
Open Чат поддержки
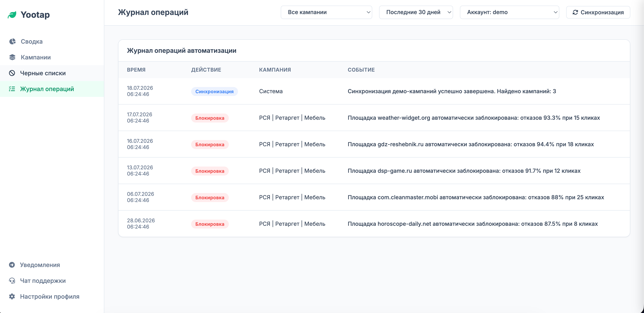52,281
